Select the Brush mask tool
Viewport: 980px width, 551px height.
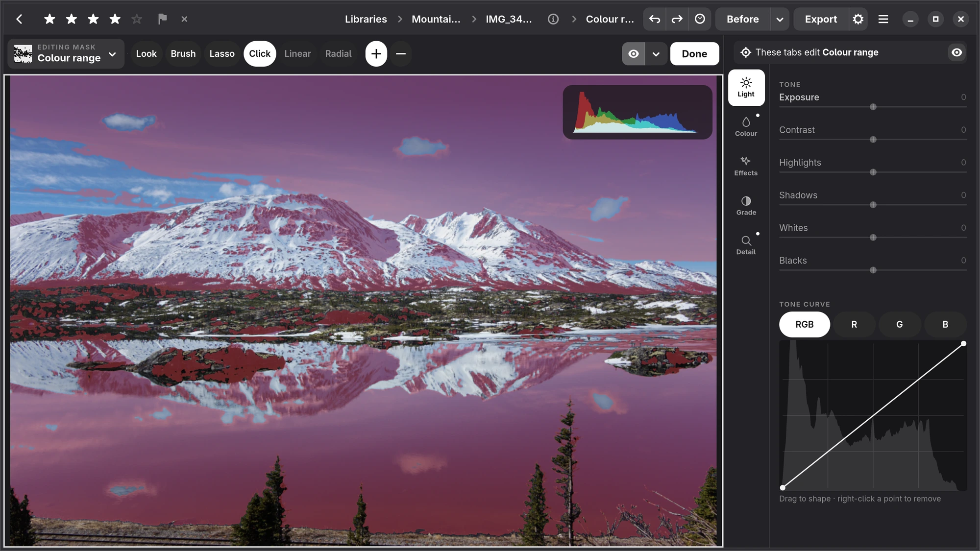point(183,54)
